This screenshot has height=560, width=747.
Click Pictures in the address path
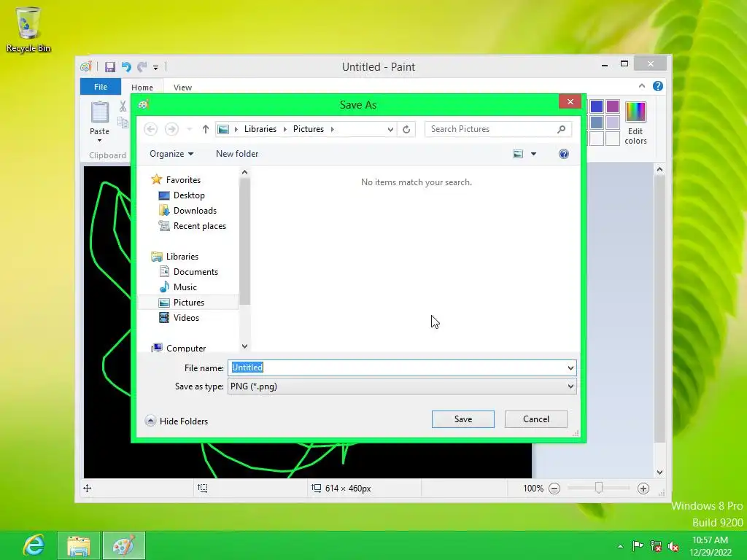pos(309,129)
